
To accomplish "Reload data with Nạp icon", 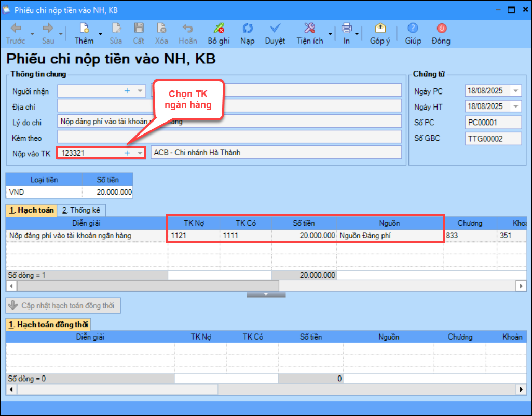I will tap(248, 28).
